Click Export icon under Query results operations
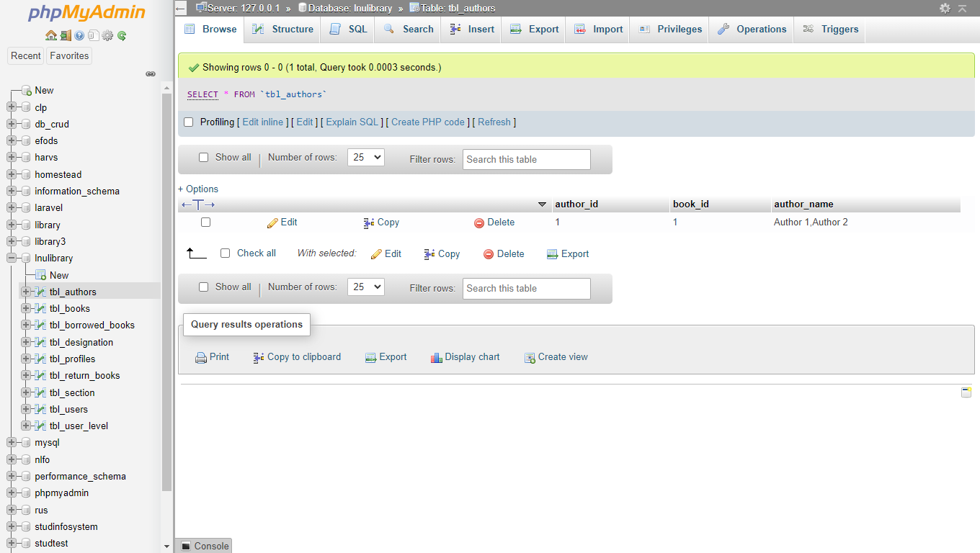 [371, 358]
